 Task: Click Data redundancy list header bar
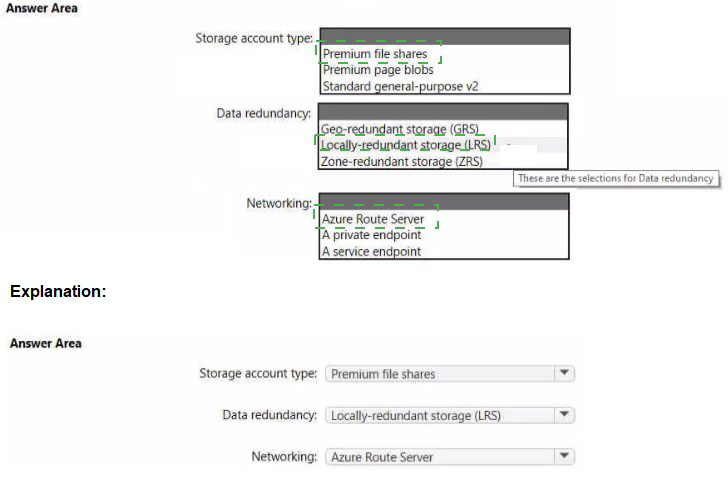[x=443, y=112]
